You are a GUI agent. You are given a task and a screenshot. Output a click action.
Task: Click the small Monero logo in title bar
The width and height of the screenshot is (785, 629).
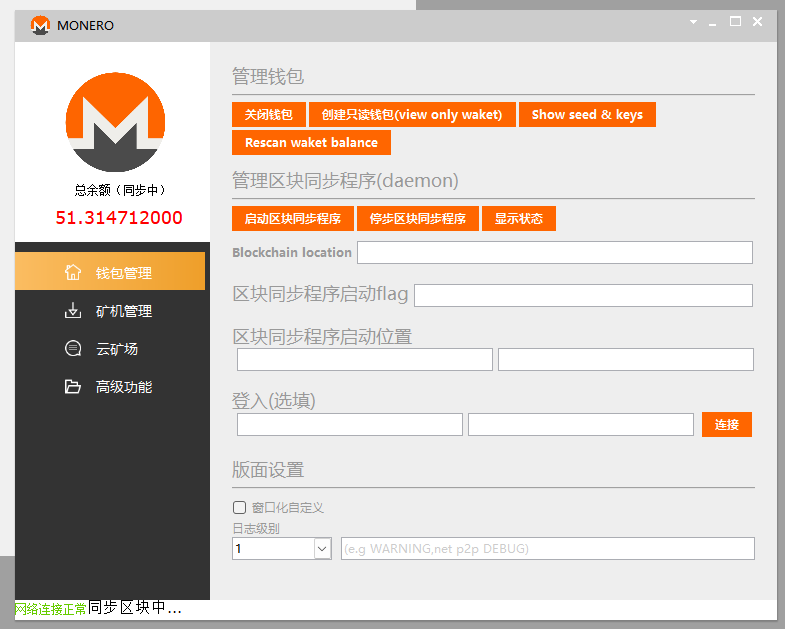pos(40,25)
